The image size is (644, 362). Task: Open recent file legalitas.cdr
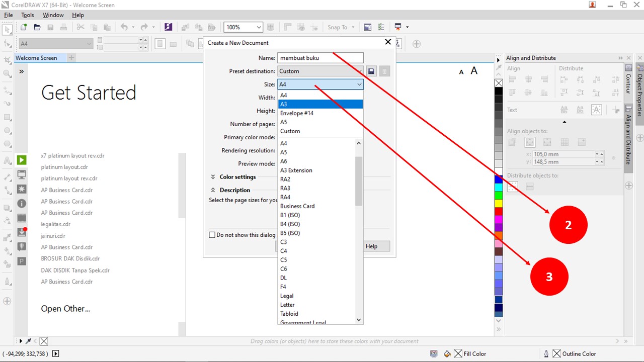56,224
